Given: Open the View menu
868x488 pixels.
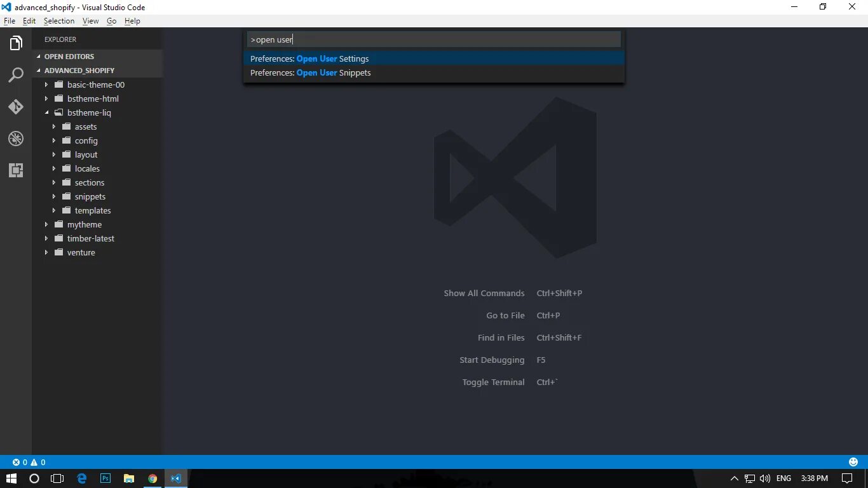Looking at the screenshot, I should coord(91,21).
